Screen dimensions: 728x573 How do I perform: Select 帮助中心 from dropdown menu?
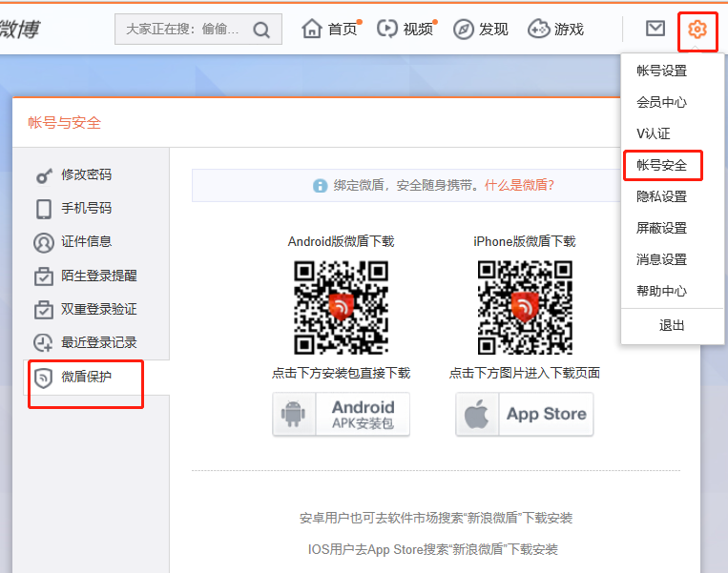tap(661, 291)
